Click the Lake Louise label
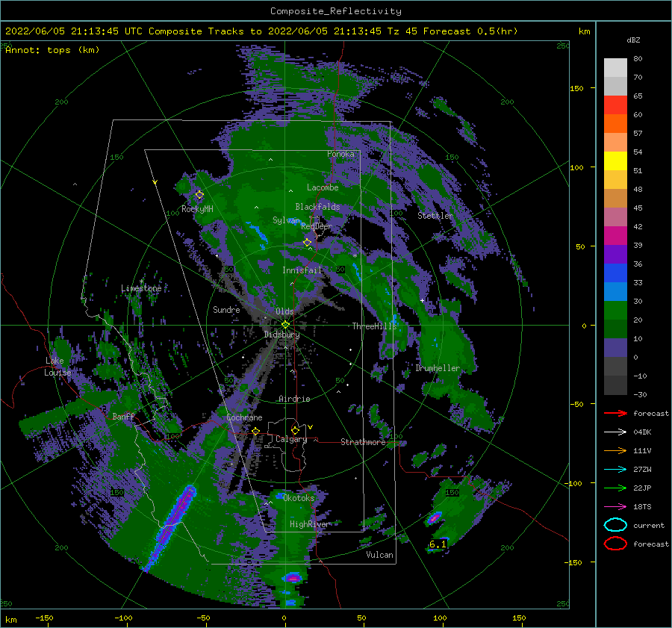672x628 pixels. [57, 367]
